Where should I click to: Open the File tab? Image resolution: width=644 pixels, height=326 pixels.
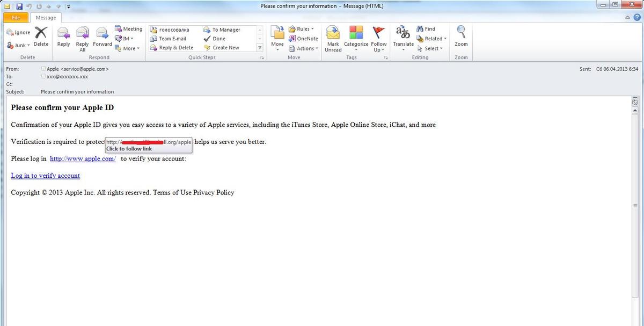tap(16, 18)
